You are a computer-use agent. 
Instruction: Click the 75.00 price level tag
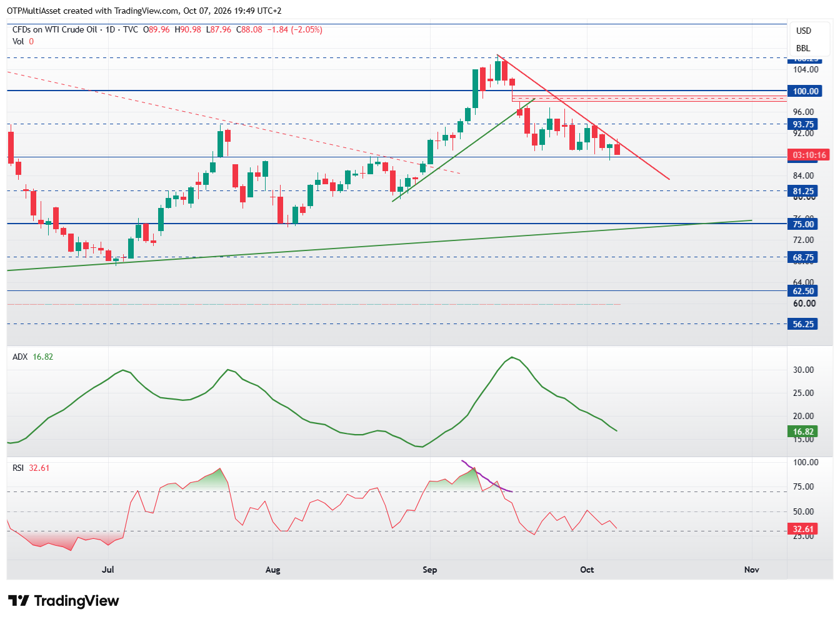[803, 224]
